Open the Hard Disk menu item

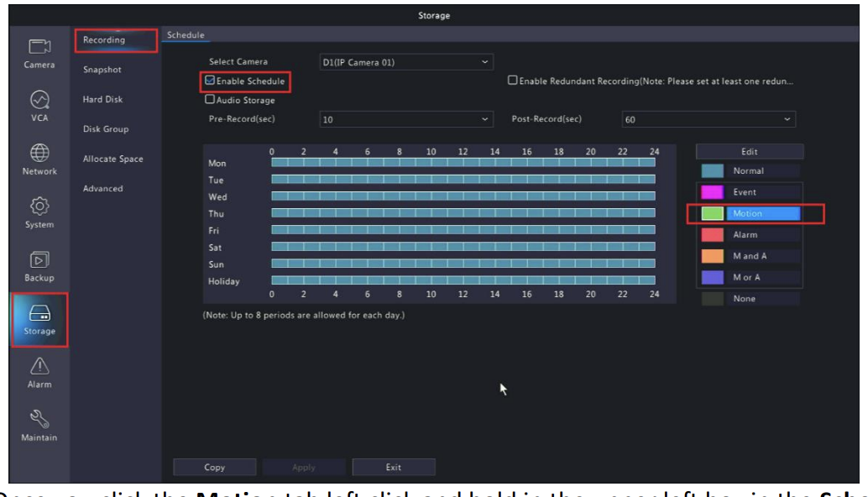click(102, 100)
